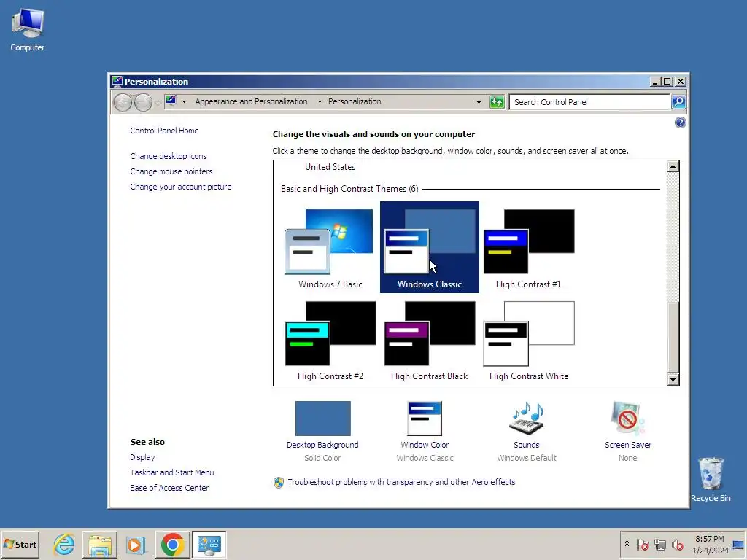Click the Control Panel icon in address bar
The image size is (747, 560).
pos(171,101)
